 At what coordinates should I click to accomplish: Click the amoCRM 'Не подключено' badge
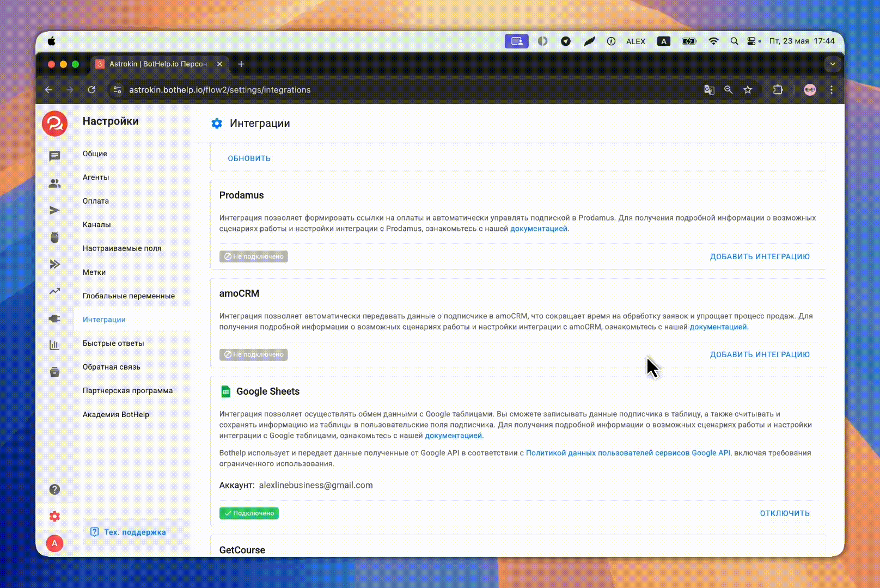point(254,354)
